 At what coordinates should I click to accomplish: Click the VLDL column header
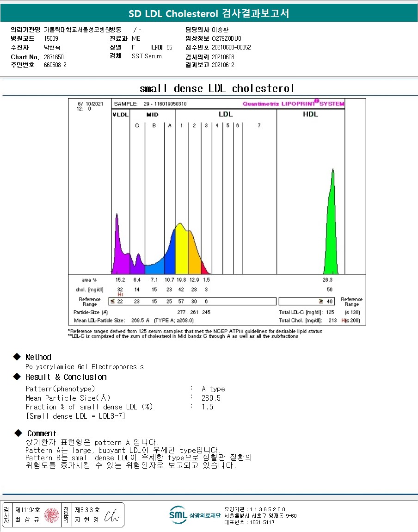(x=120, y=115)
